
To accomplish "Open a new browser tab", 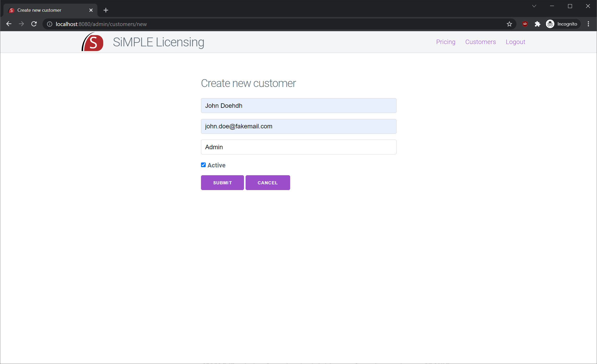I will click(x=106, y=10).
